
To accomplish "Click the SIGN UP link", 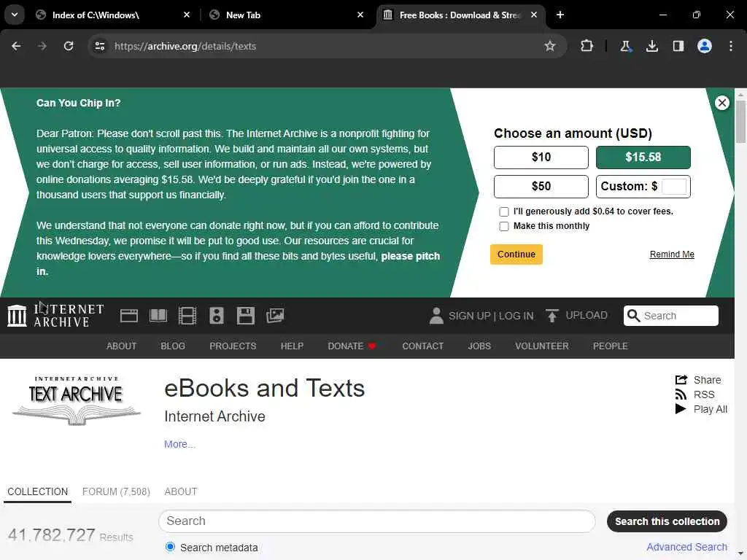I will pyautogui.click(x=470, y=316).
